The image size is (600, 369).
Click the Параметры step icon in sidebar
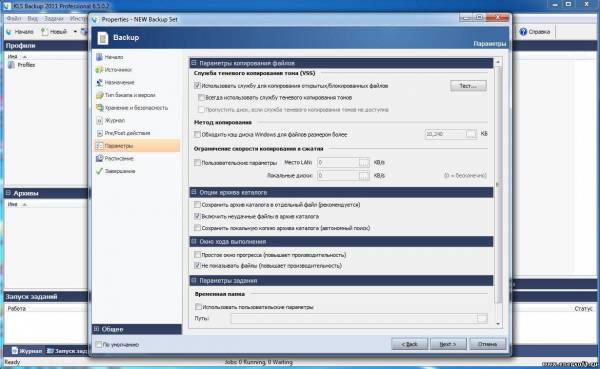point(99,145)
